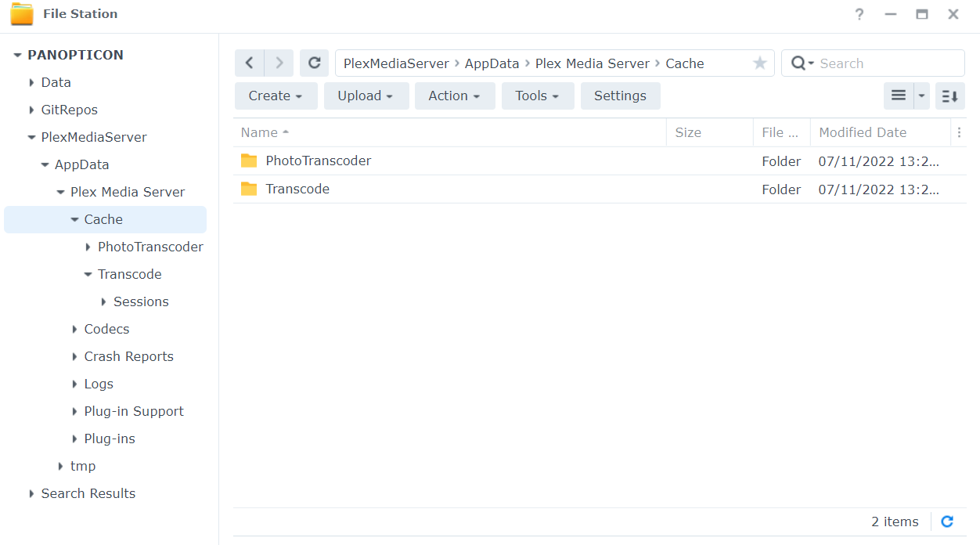Go back to the previous folder
Image resolution: width=980 pixels, height=545 pixels.
pos(250,63)
